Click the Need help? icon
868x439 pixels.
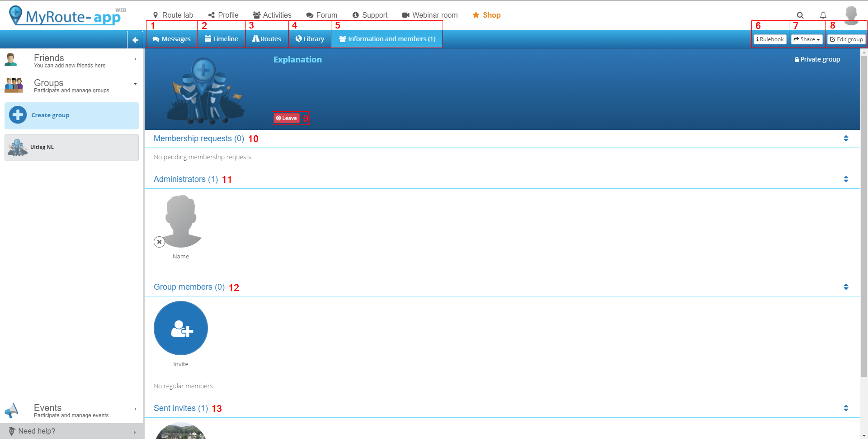(x=12, y=431)
